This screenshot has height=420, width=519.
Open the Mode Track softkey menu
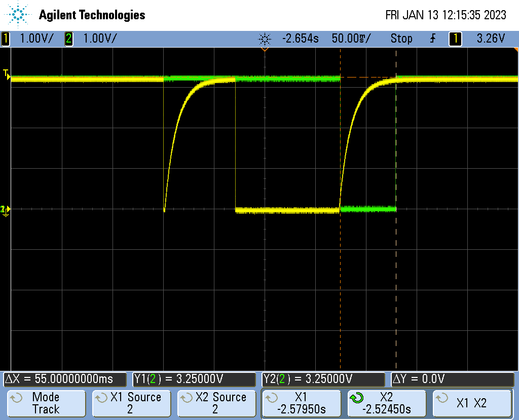point(46,403)
